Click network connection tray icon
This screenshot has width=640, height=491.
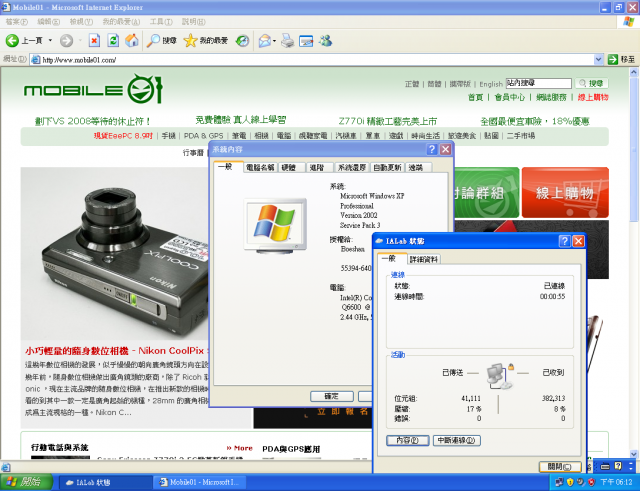[560, 482]
